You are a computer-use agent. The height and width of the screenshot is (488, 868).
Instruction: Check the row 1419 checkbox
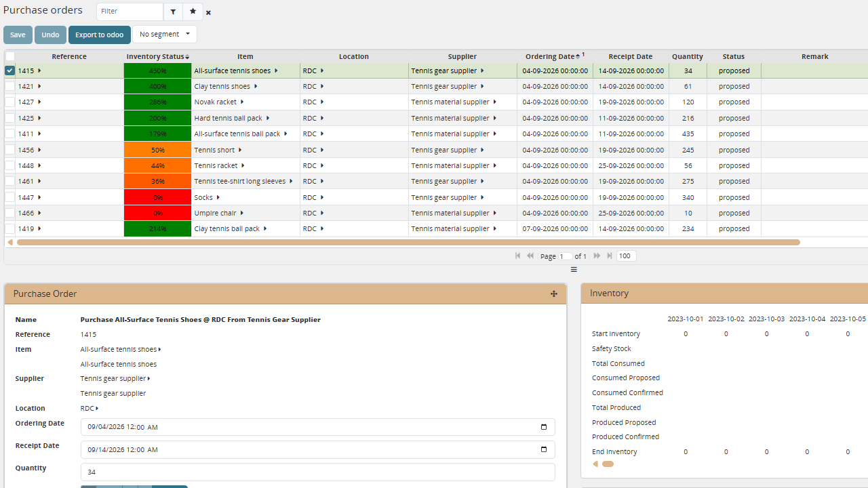click(10, 228)
